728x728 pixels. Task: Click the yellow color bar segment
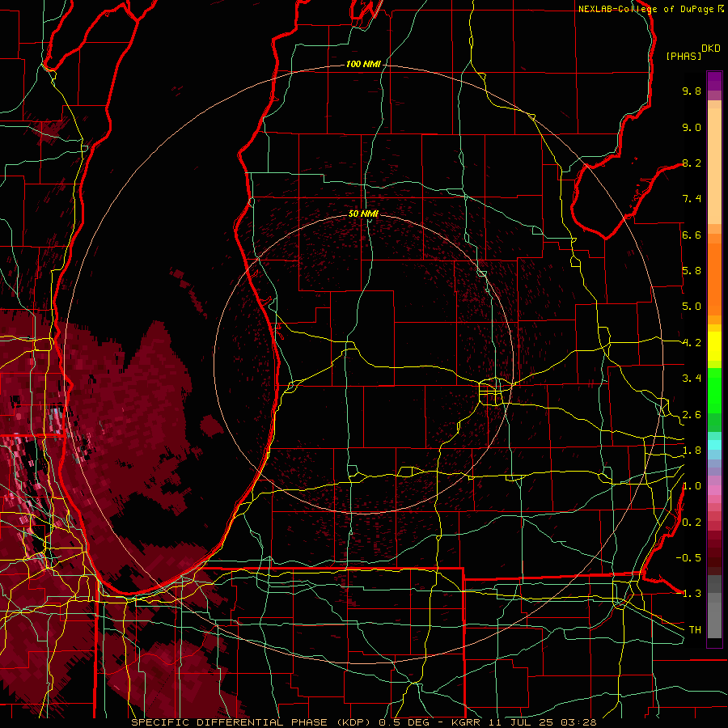click(x=714, y=346)
